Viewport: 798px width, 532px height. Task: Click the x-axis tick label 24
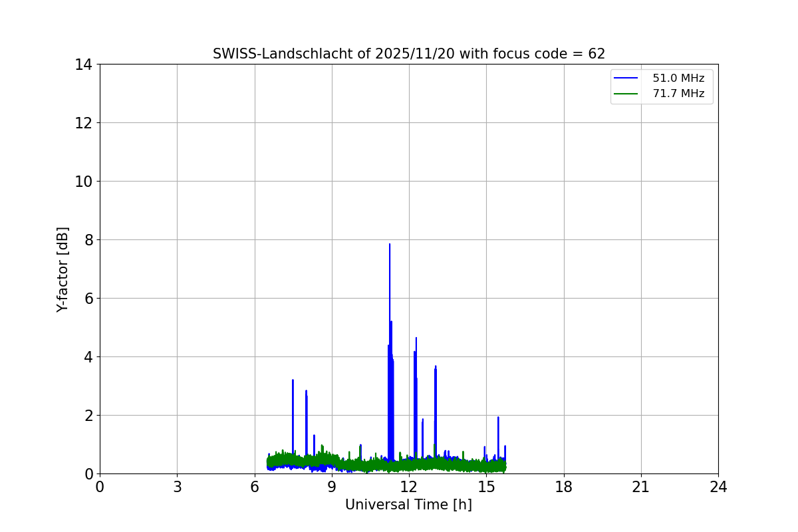718,487
